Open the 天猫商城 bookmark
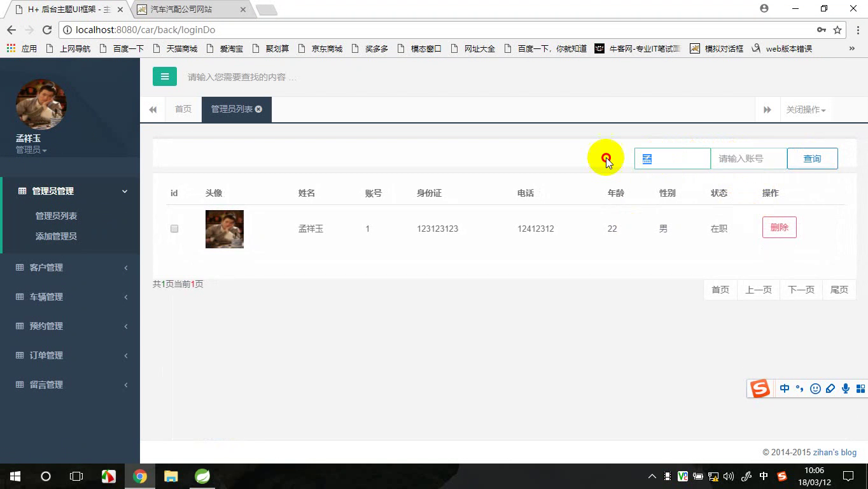The width and height of the screenshot is (868, 489). (176, 48)
